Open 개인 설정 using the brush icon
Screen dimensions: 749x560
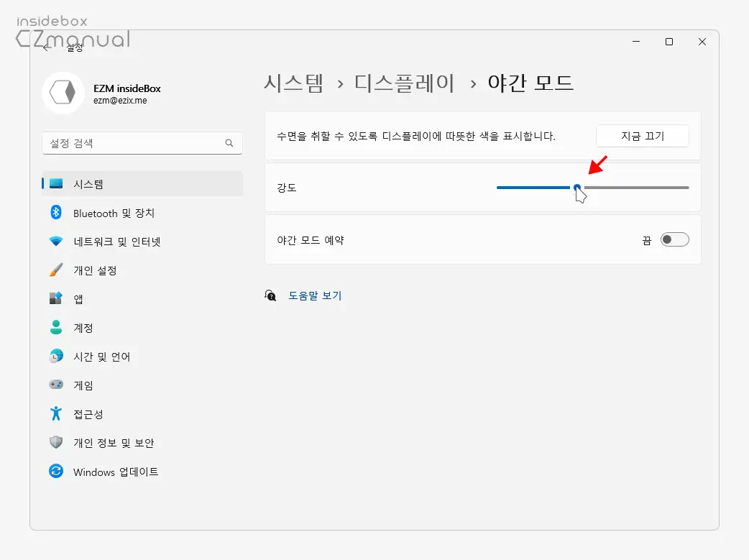pos(56,270)
